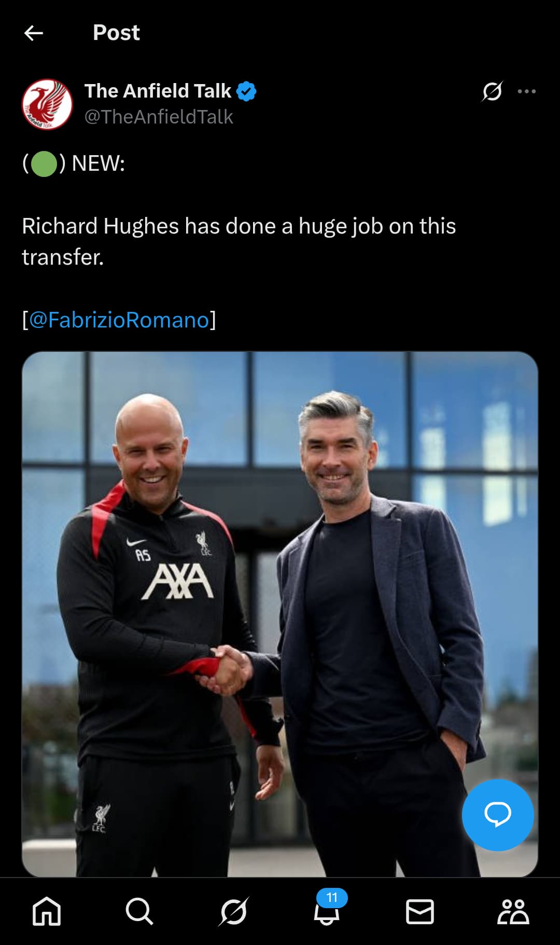This screenshot has width=560, height=945.
Task: Tap the notification badge showing 11
Action: tap(332, 897)
